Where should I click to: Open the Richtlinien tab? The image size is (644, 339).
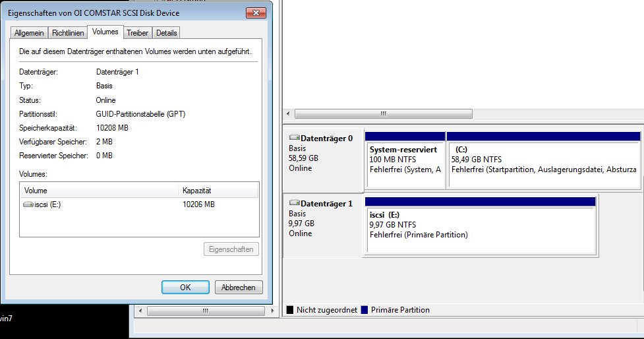[x=68, y=33]
